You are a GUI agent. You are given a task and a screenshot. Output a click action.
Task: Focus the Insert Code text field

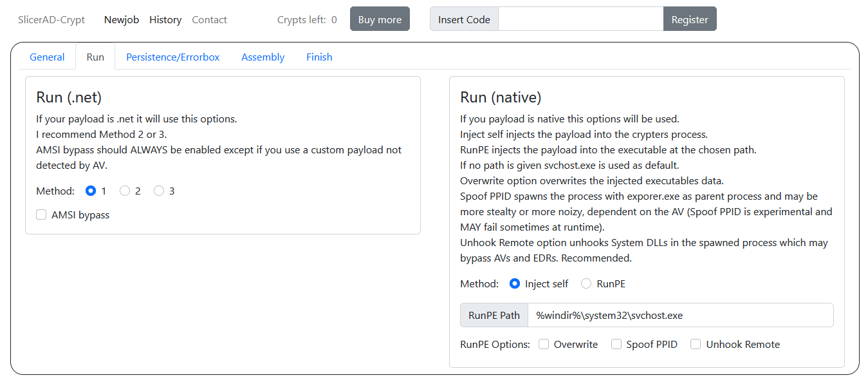(x=581, y=19)
